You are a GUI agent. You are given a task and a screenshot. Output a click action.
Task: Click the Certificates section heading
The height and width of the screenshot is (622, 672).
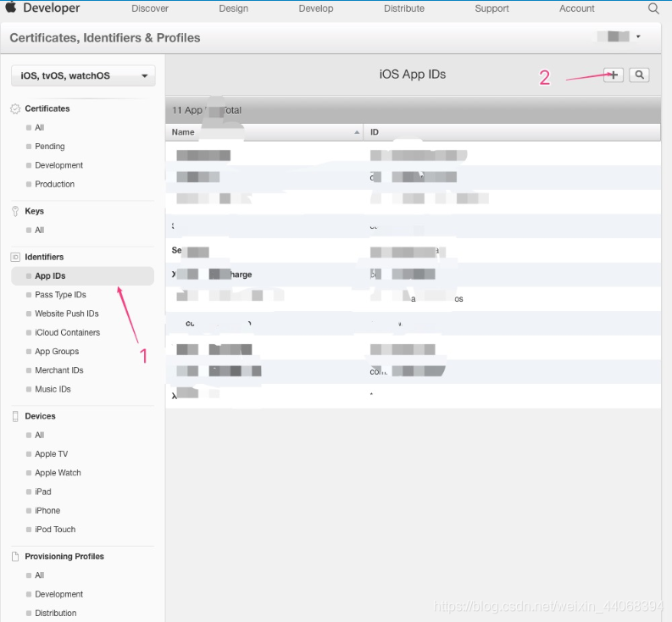click(x=47, y=108)
